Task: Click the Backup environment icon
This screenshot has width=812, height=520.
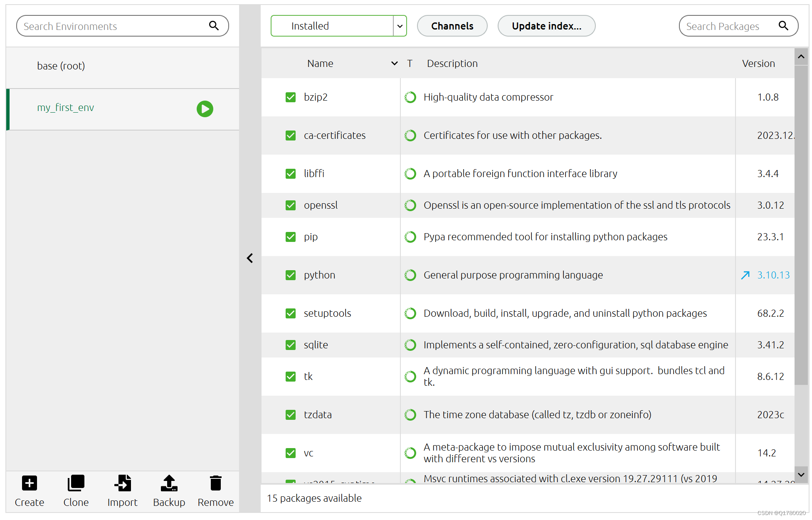Action: click(x=169, y=483)
